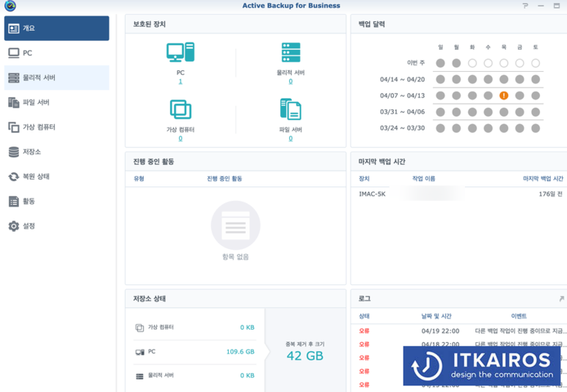Open the 개요 overview section
Viewport: 567px width, 392px height.
[56, 28]
